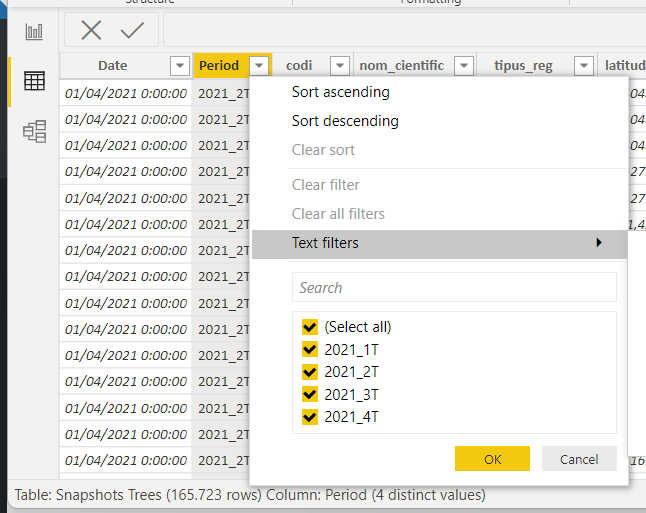This screenshot has height=513, width=646.
Task: Toggle the 2021_4T checkbox
Action: [310, 417]
